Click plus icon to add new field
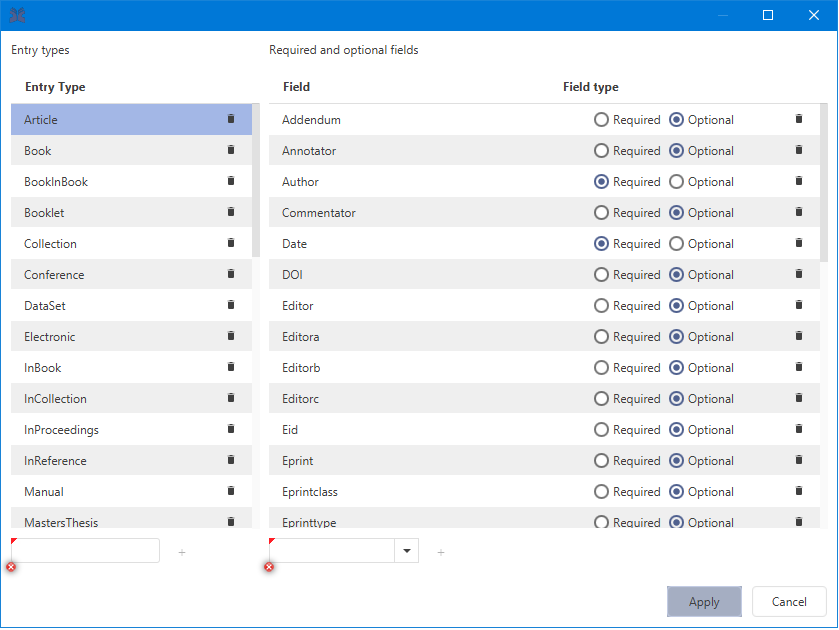839x630 pixels. pyautogui.click(x=441, y=552)
